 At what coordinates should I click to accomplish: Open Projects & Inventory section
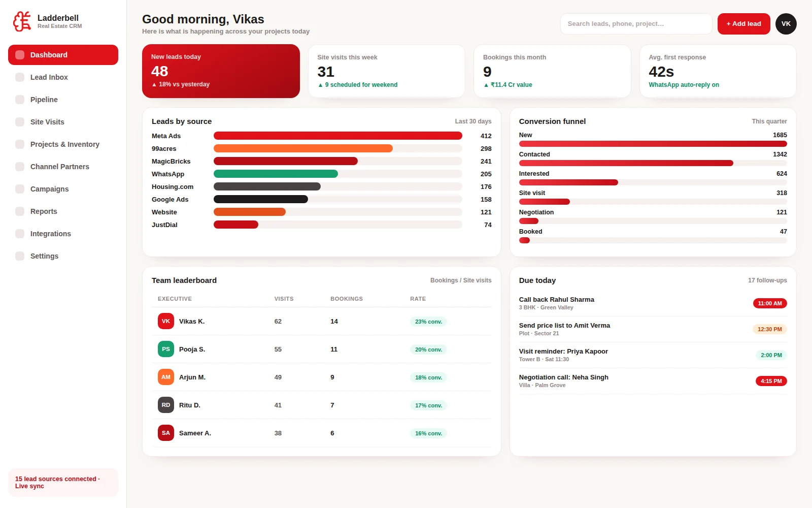[63, 144]
